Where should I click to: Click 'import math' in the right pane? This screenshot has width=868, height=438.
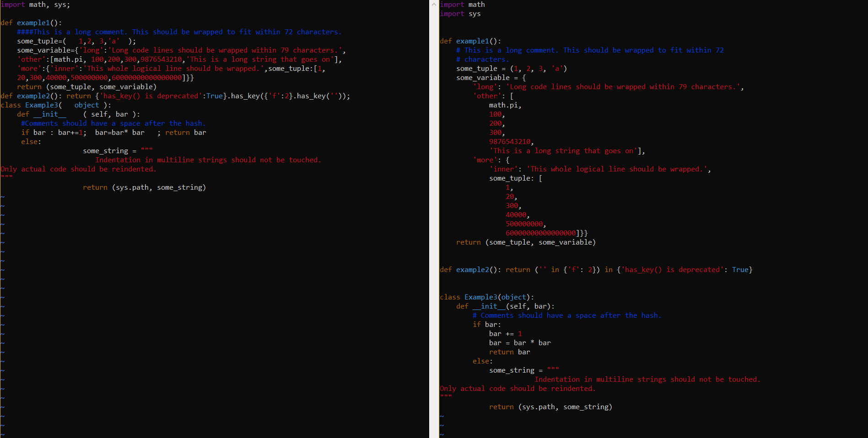462,5
